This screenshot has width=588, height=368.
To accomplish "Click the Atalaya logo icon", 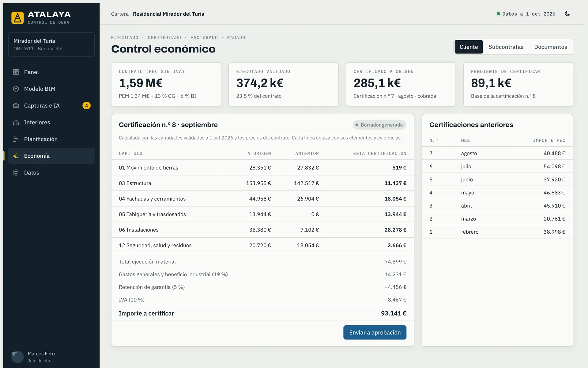I will click(17, 17).
